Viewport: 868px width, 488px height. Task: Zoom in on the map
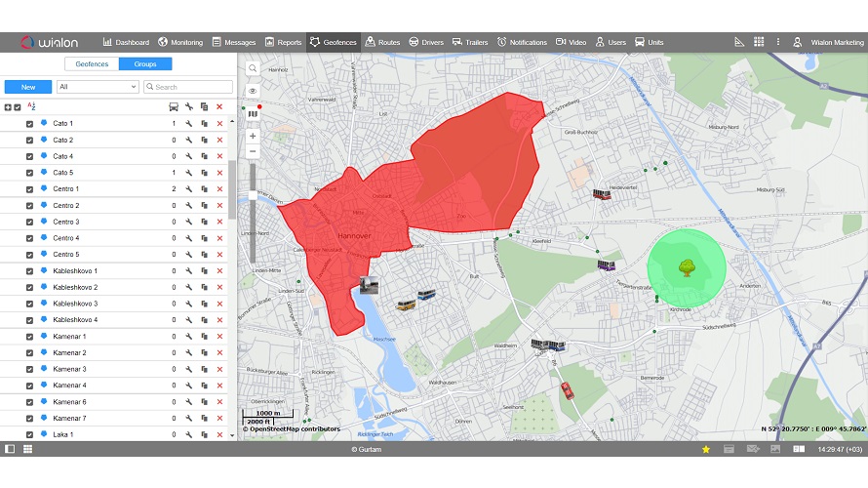tap(253, 136)
